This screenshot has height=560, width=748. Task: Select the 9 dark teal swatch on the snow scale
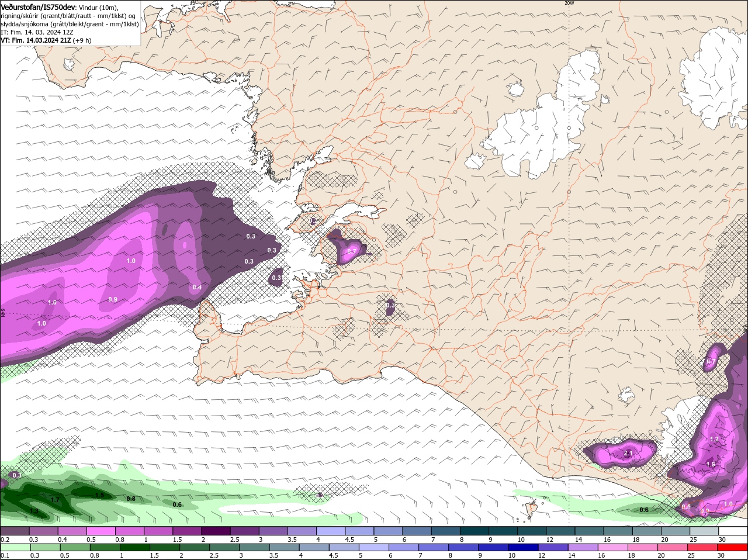pyautogui.click(x=503, y=531)
